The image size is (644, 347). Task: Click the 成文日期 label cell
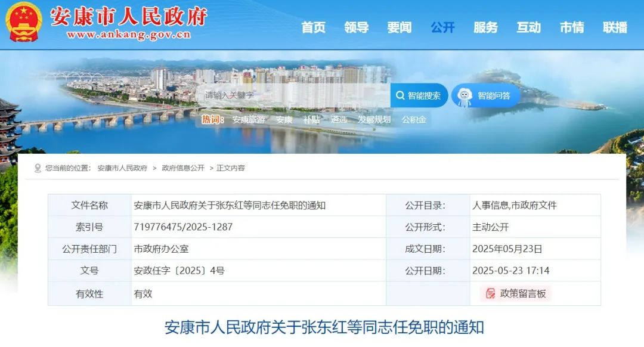pos(428,249)
